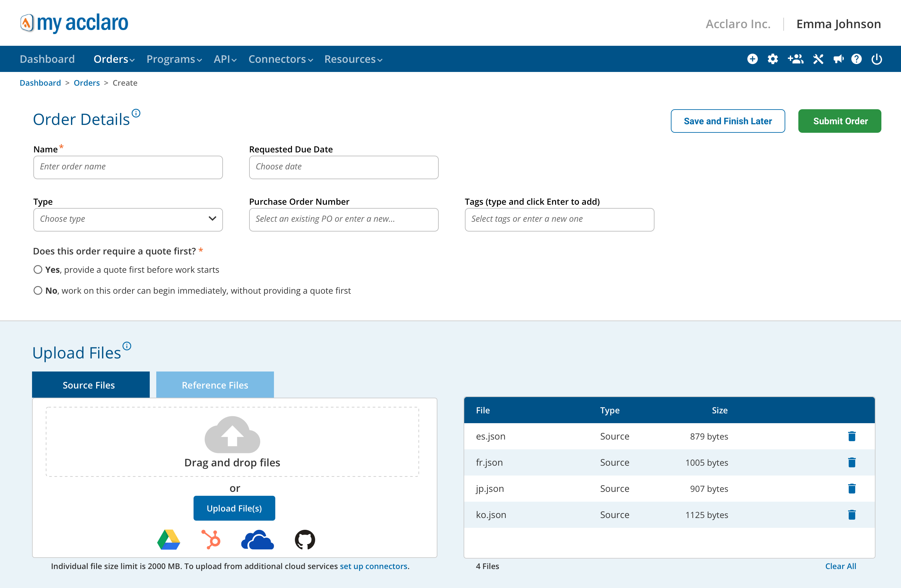Screen dimensions: 901x588
Task: Click Save and Finish Later button
Action: 728,121
